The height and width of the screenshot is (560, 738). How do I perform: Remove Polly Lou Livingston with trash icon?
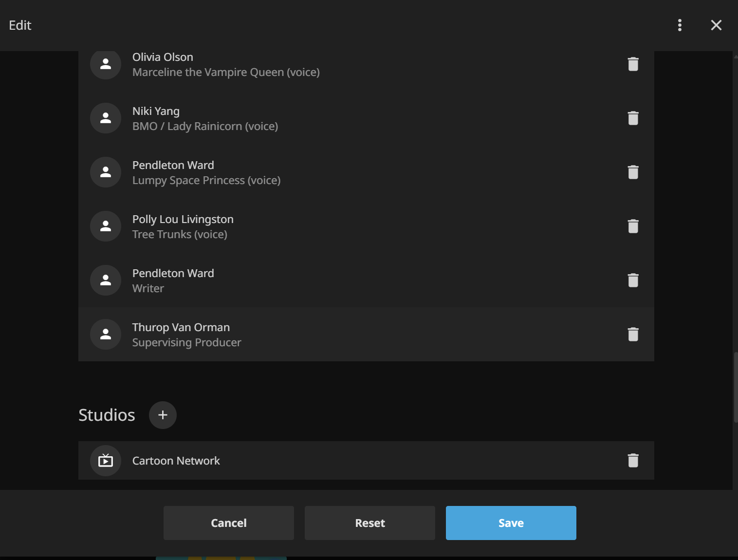tap(633, 226)
